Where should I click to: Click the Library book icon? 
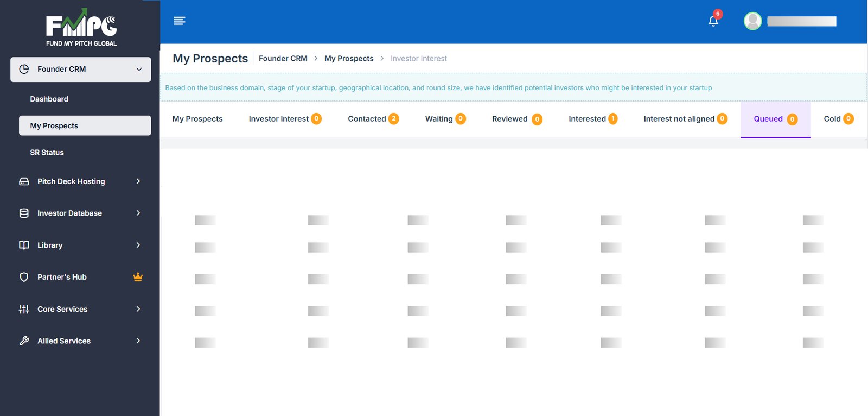pyautogui.click(x=24, y=245)
